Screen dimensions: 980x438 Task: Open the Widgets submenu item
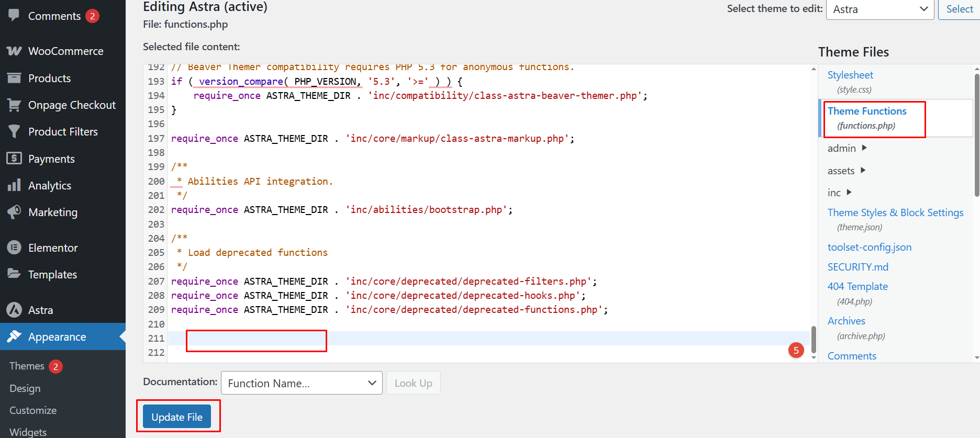(x=28, y=432)
